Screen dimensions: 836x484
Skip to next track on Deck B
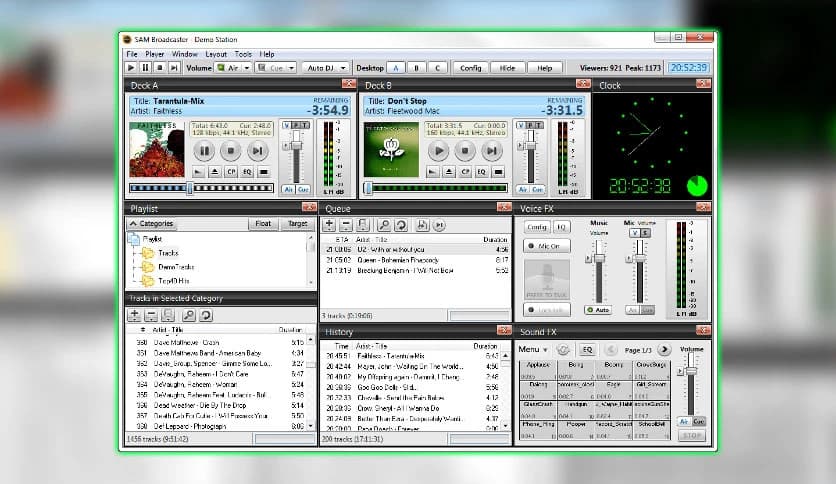(x=492, y=151)
